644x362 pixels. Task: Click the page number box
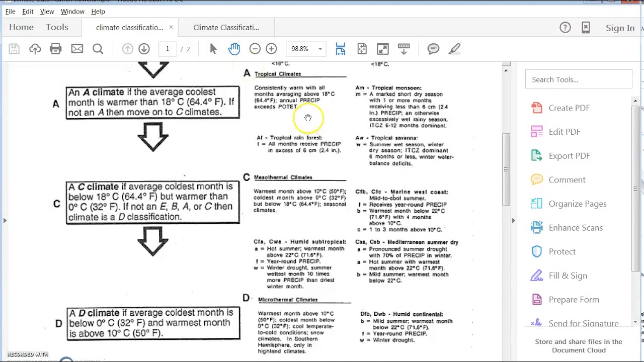[x=168, y=49]
